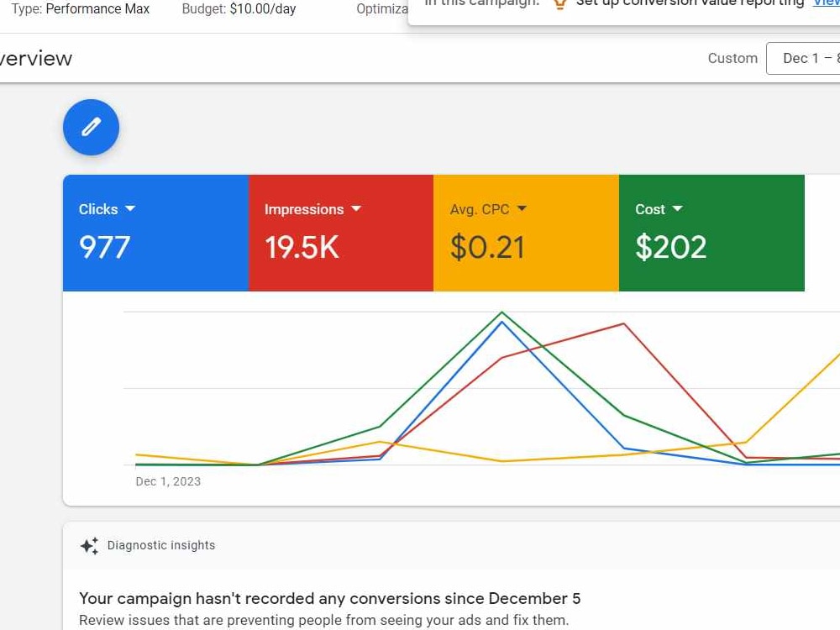Click the no conversions since December 5 message
The image size is (840, 630).
(329, 598)
